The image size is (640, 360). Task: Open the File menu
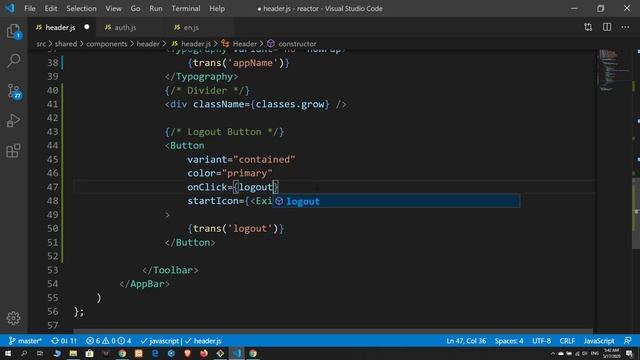pyautogui.click(x=30, y=8)
